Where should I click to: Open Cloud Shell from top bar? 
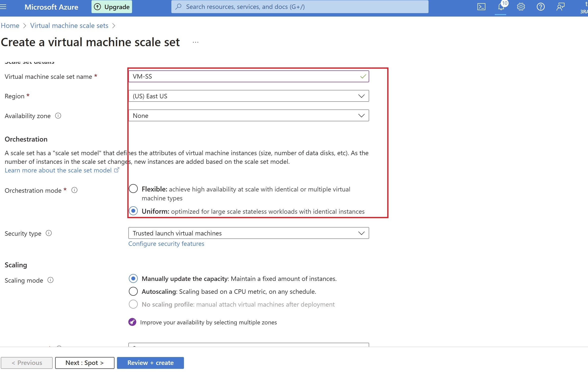(481, 7)
